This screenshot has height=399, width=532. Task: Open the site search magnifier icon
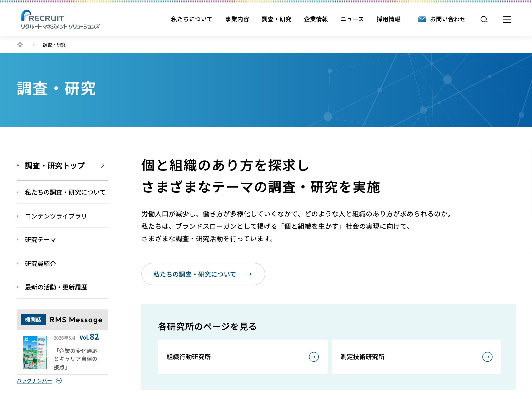point(484,19)
